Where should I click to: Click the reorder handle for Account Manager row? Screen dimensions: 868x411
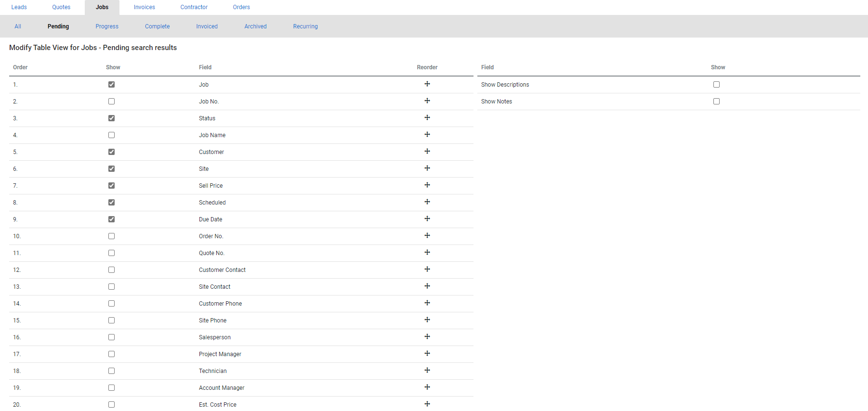[427, 387]
